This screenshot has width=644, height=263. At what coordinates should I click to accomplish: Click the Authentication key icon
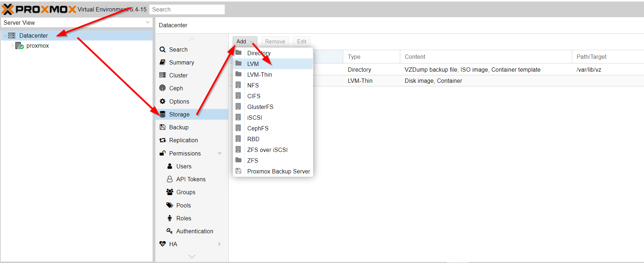tap(169, 231)
